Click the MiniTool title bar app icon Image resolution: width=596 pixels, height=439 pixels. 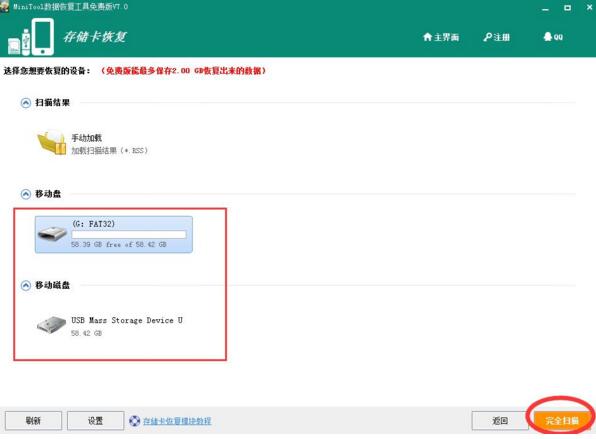point(5,6)
